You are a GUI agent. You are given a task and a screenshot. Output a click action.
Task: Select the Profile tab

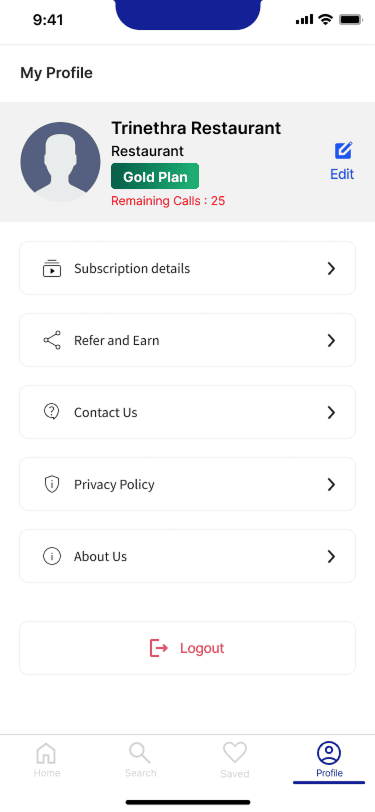(329, 760)
